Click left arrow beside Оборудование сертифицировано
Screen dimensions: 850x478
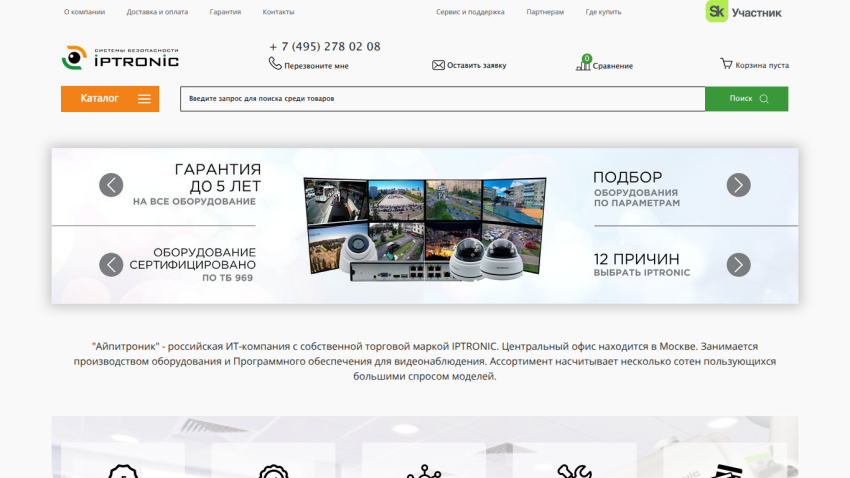[111, 265]
